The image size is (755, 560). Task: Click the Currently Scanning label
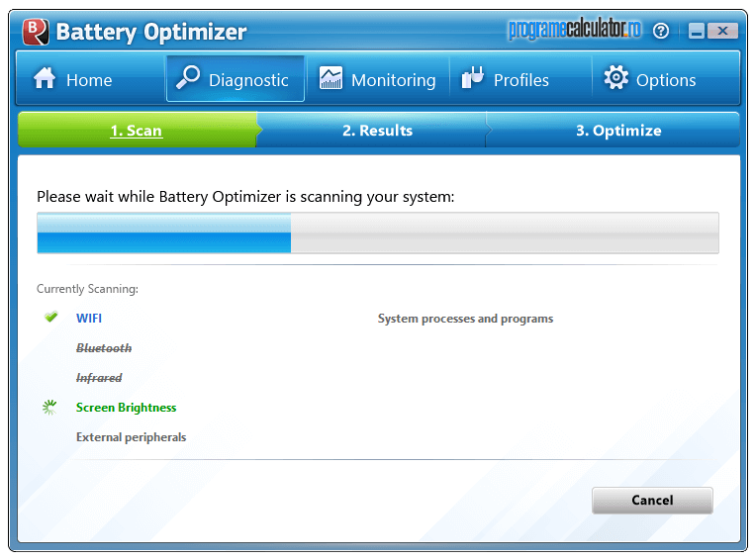[87, 289]
